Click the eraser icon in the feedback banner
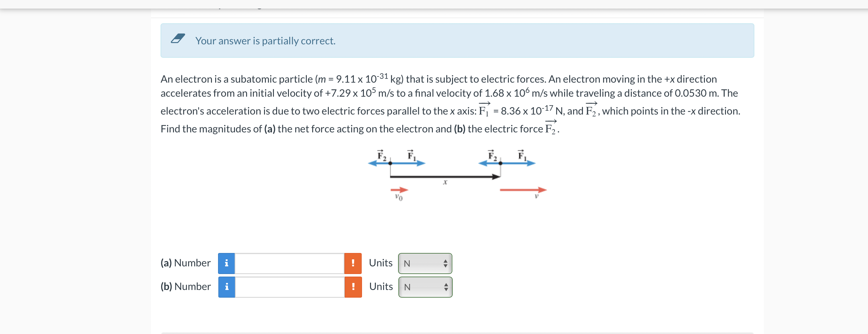This screenshot has height=334, width=868. [x=177, y=39]
